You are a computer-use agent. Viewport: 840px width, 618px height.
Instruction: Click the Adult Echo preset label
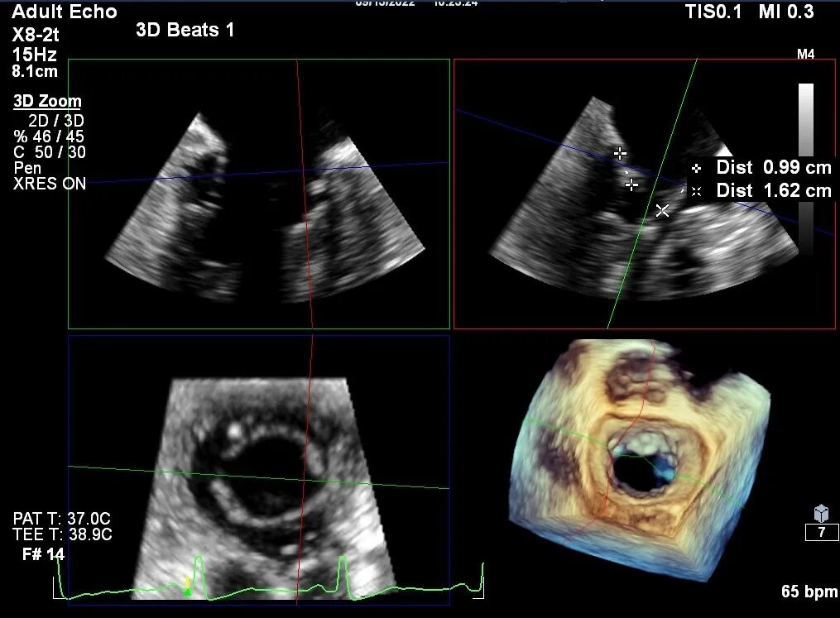click(65, 12)
